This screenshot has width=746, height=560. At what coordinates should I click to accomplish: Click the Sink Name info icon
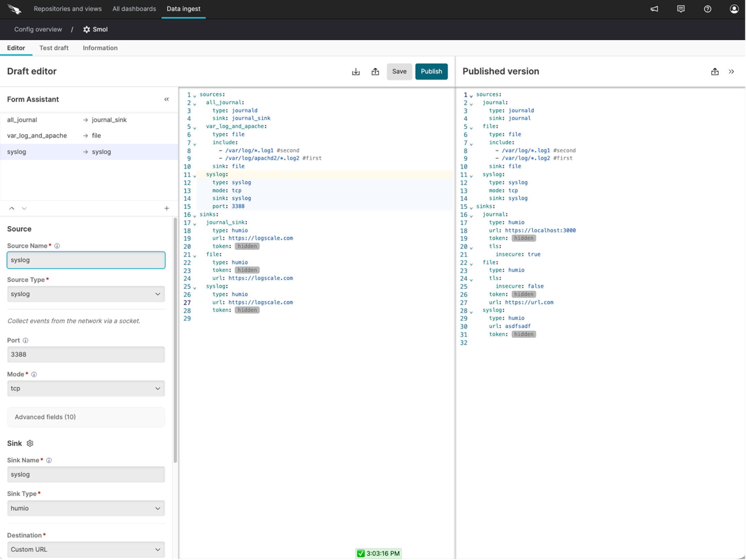49,460
